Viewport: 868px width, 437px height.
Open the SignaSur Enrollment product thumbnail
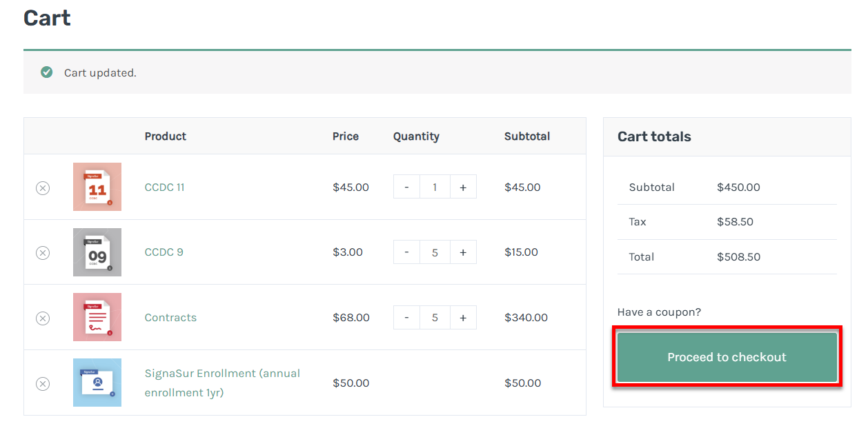point(97,383)
